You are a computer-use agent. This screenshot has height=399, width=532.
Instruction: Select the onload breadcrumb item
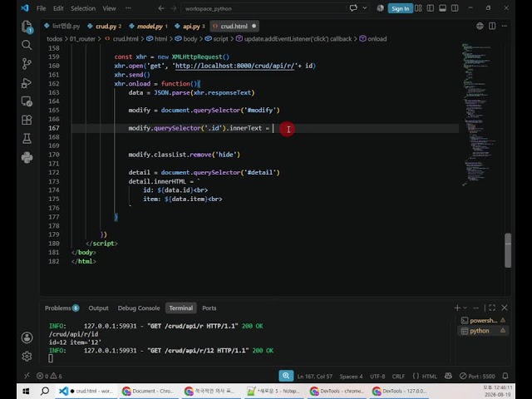373,39
